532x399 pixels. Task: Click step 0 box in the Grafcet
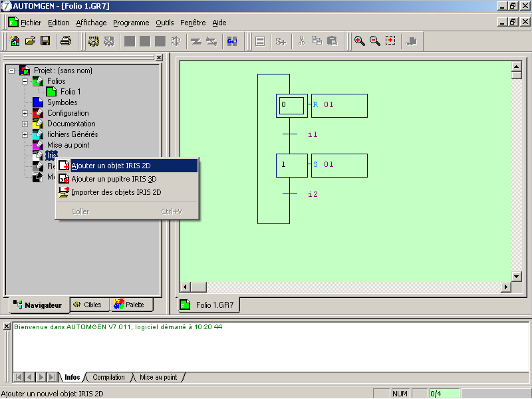291,105
